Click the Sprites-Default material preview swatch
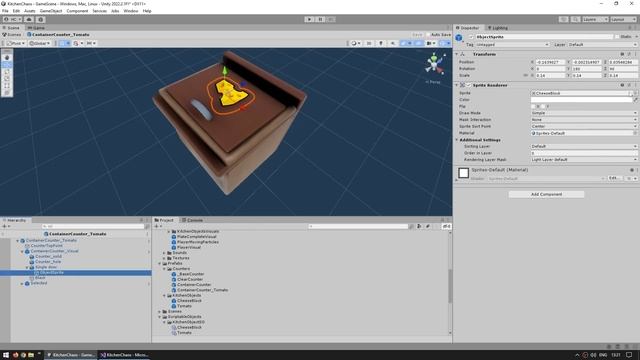This screenshot has width=640, height=360. click(463, 173)
